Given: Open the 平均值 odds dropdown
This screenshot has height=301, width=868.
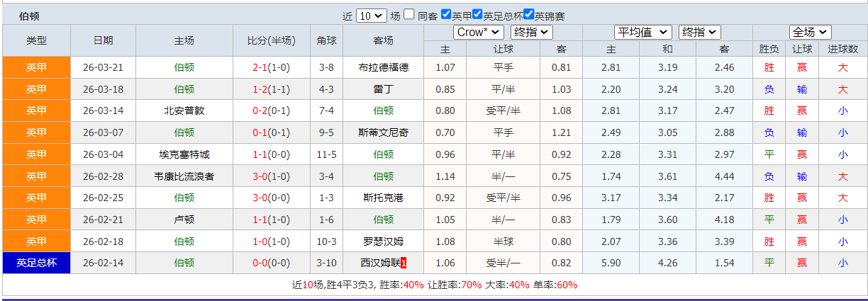Looking at the screenshot, I should (x=643, y=32).
